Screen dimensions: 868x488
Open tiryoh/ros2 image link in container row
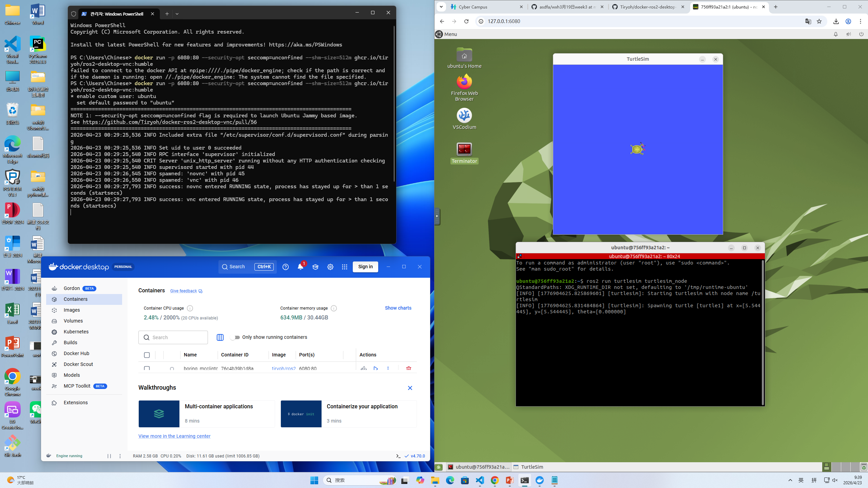[284, 369]
